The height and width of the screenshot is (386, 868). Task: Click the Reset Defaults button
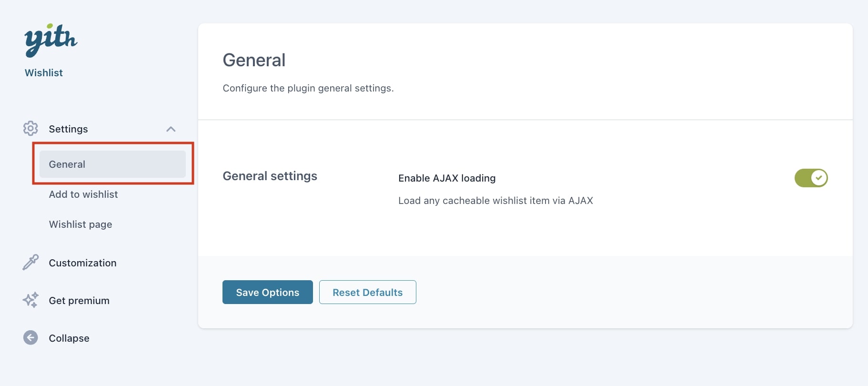(x=368, y=292)
